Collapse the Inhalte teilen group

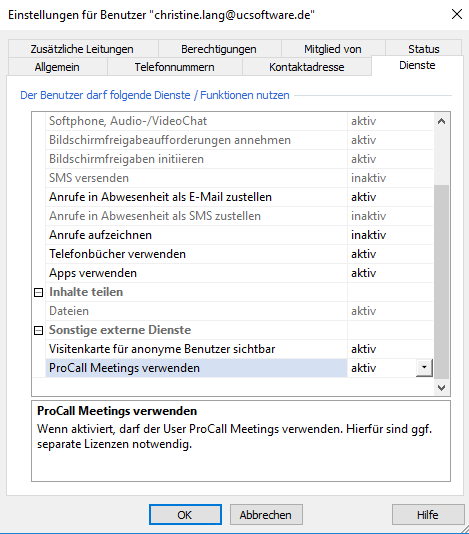(x=38, y=292)
